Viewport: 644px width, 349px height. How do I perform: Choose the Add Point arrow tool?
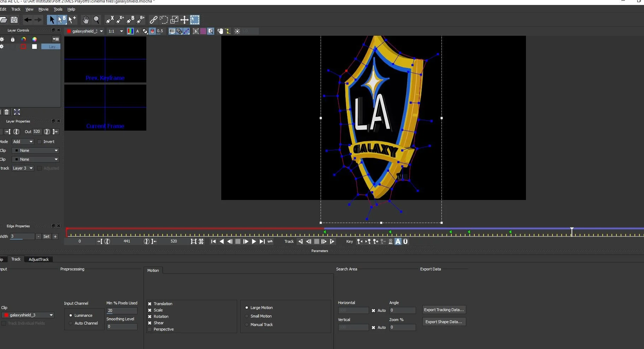[x=72, y=20]
